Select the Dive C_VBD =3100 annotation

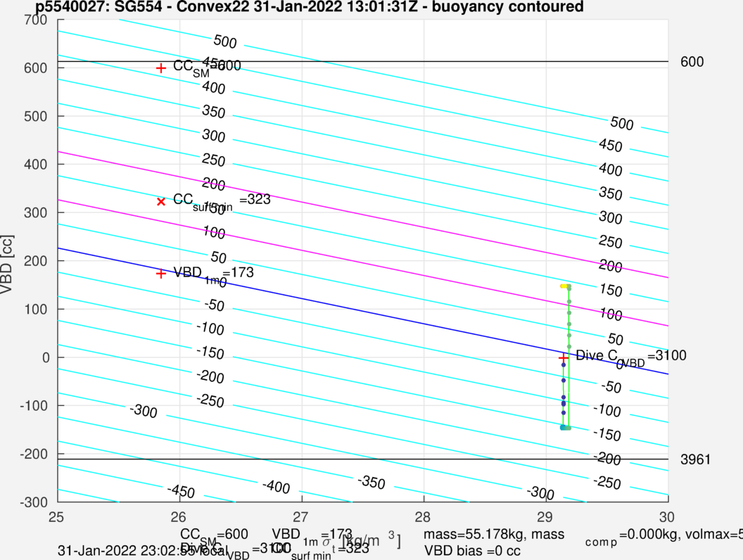click(630, 357)
